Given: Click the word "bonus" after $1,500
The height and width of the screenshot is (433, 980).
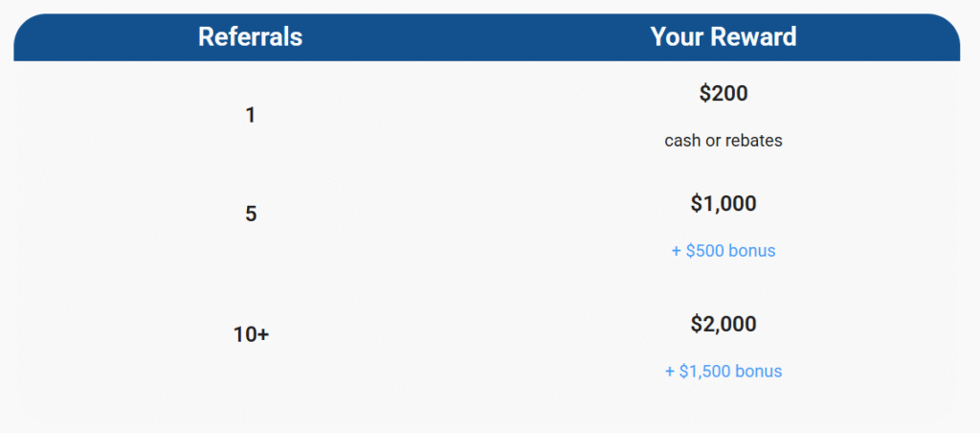Looking at the screenshot, I should click(x=760, y=371).
